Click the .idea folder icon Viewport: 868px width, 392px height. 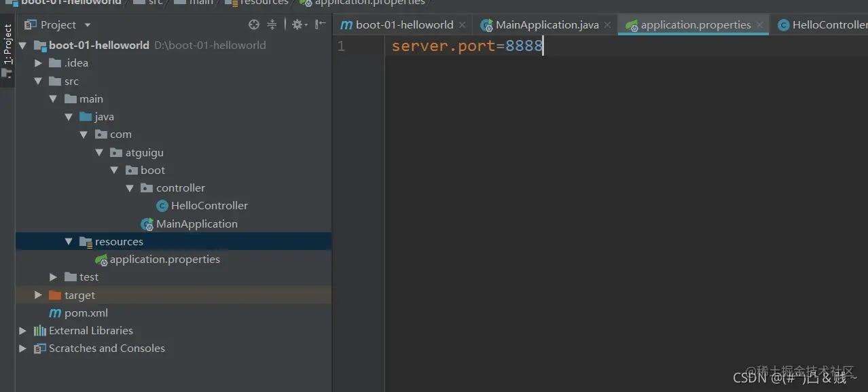point(55,63)
